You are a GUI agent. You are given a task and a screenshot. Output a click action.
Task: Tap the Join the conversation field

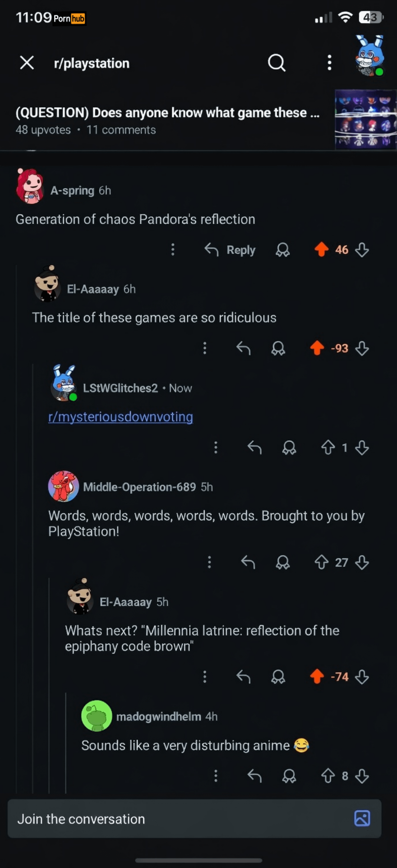[178, 819]
